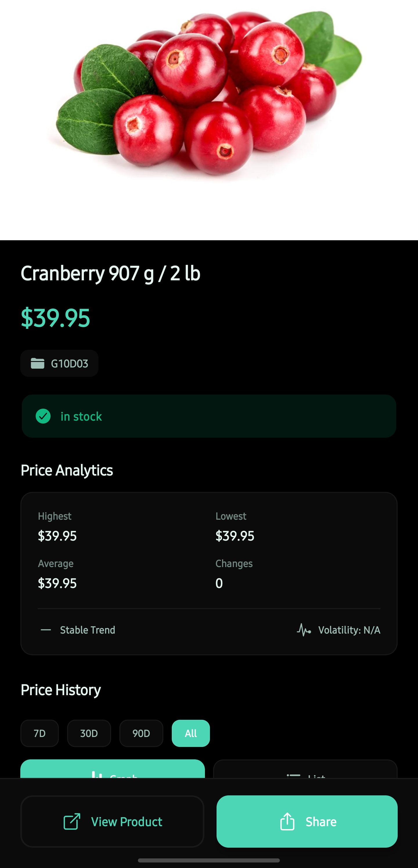This screenshot has height=868, width=418.
Task: Keep Graph view selected for price history
Action: [x=113, y=775]
